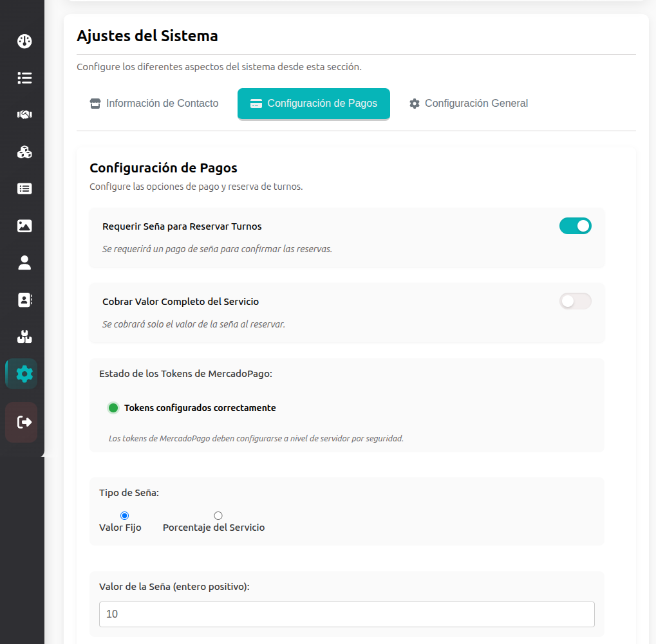The image size is (656, 644).
Task: Click the teal settings gear in sidebar
Action: [x=24, y=374]
